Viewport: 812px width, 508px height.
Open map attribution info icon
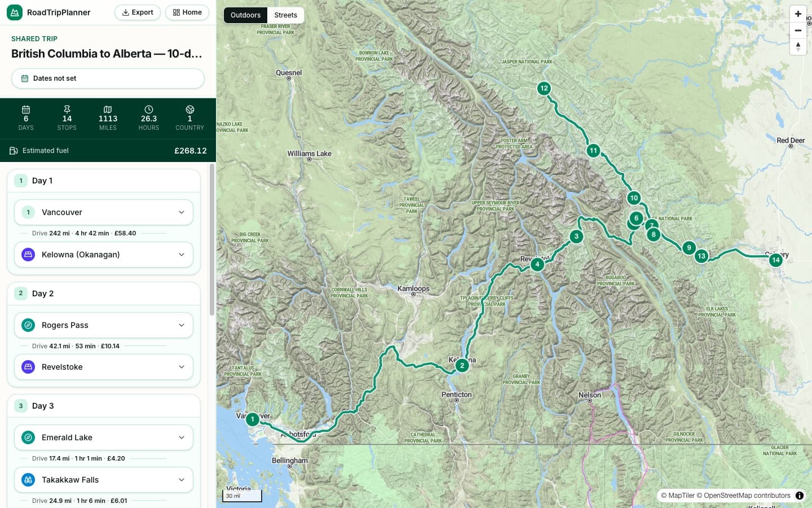800,496
